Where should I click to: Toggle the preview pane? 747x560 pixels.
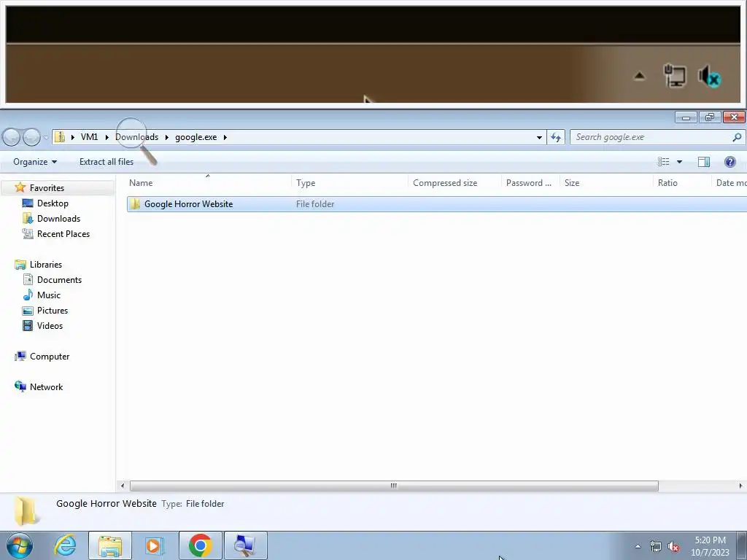704,162
